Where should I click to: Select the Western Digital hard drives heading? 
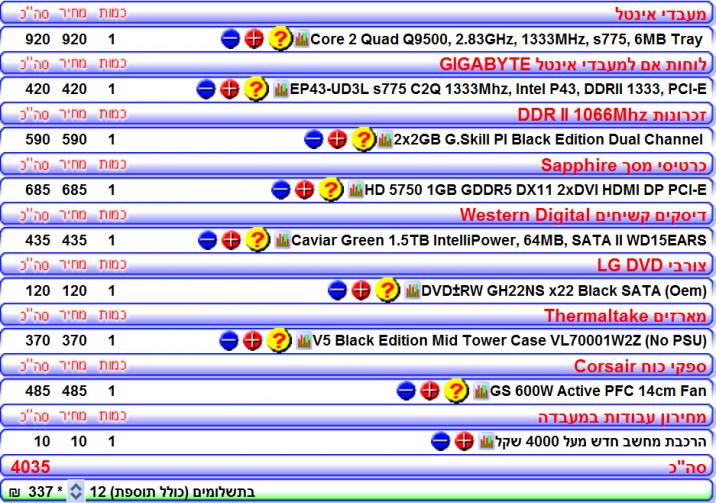coord(584,215)
